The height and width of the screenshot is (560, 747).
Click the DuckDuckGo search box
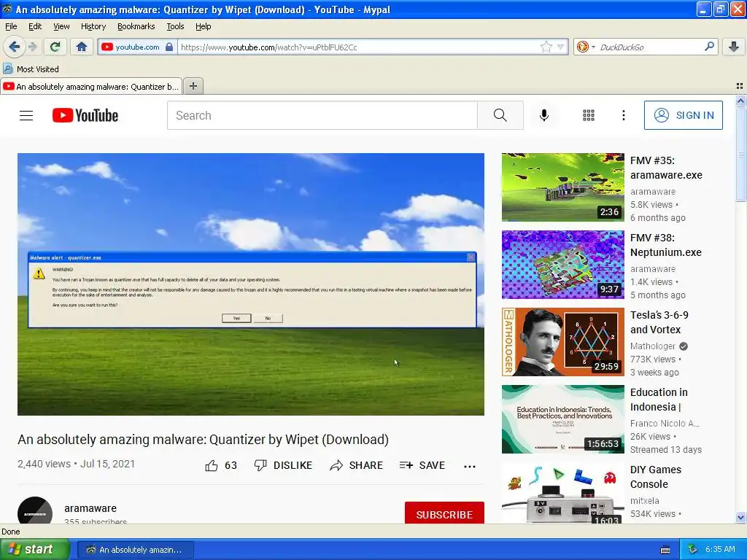pyautogui.click(x=650, y=47)
